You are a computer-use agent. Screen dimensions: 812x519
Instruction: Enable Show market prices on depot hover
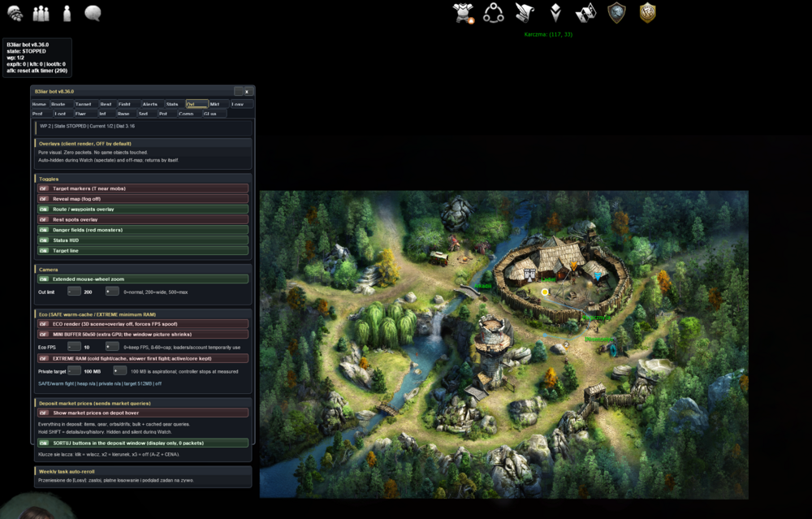(x=143, y=413)
